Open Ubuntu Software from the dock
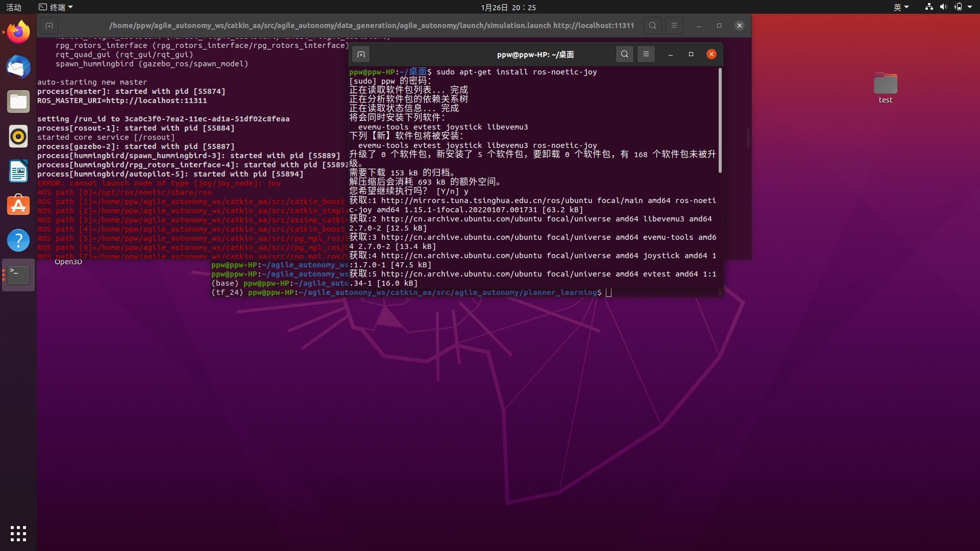980x551 pixels. click(18, 206)
